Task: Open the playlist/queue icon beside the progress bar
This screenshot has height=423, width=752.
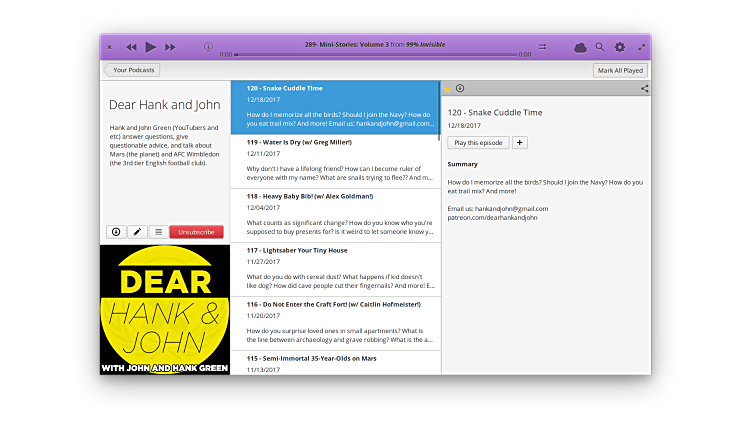Action: pyautogui.click(x=542, y=47)
